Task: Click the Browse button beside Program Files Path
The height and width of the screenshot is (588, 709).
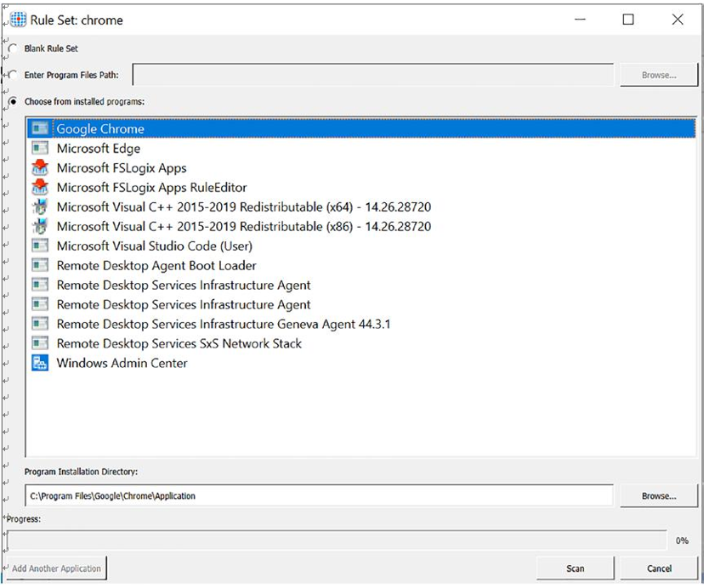Action: coord(659,75)
